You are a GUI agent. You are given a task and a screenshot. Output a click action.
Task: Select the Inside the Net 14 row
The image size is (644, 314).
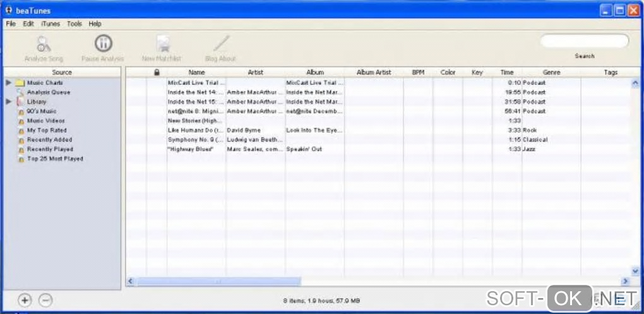tap(378, 92)
